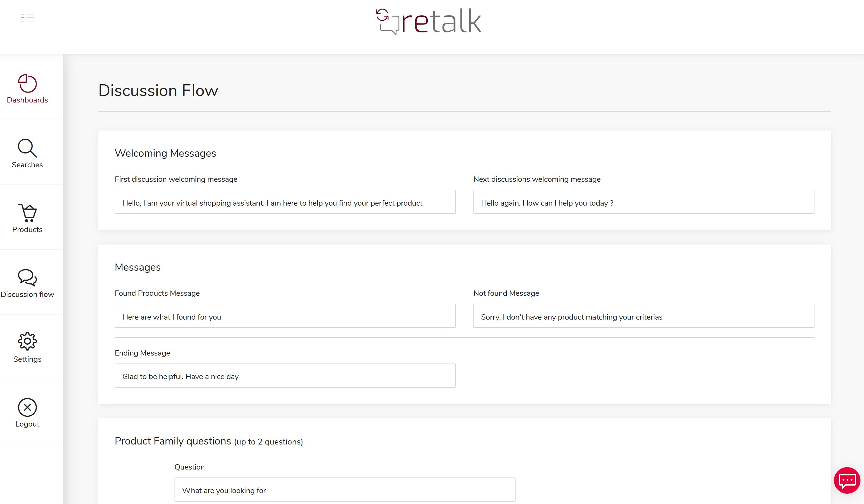Click the Logout circle-x icon
The image size is (864, 504).
27,407
